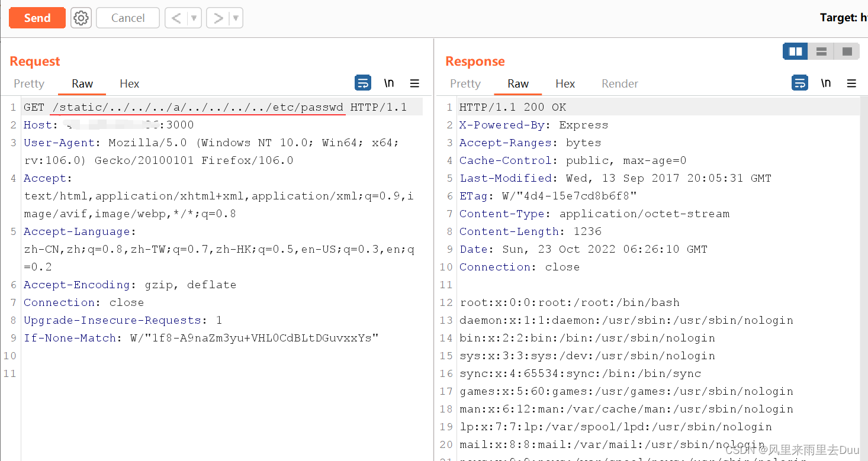Click the Content-Type: application/octet-stream line
This screenshot has height=461, width=868.
click(594, 214)
